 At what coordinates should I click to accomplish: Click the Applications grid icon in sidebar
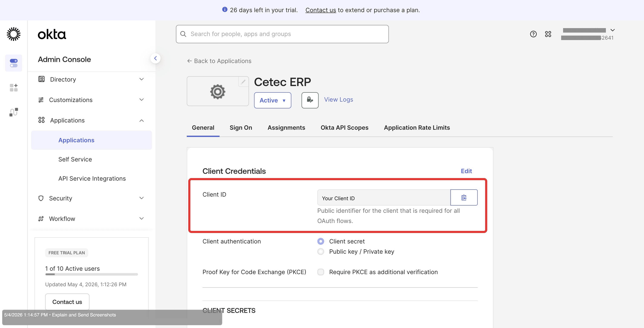42,120
